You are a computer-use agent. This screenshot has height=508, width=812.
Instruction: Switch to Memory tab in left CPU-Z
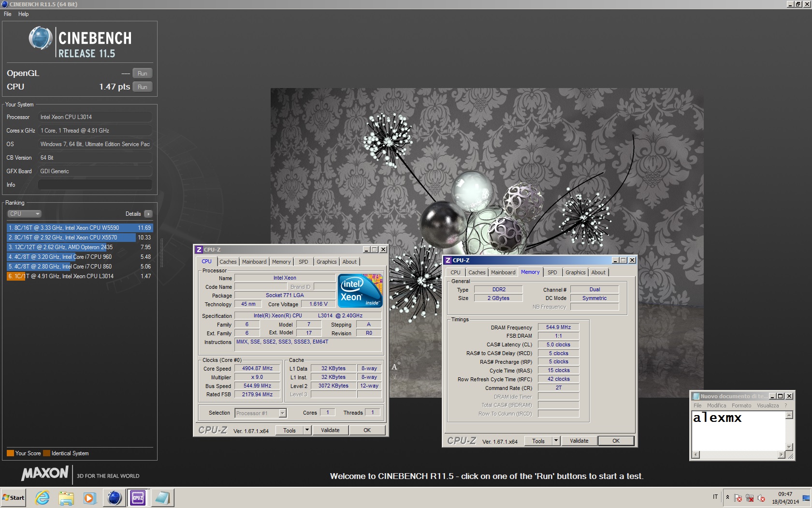tap(281, 262)
